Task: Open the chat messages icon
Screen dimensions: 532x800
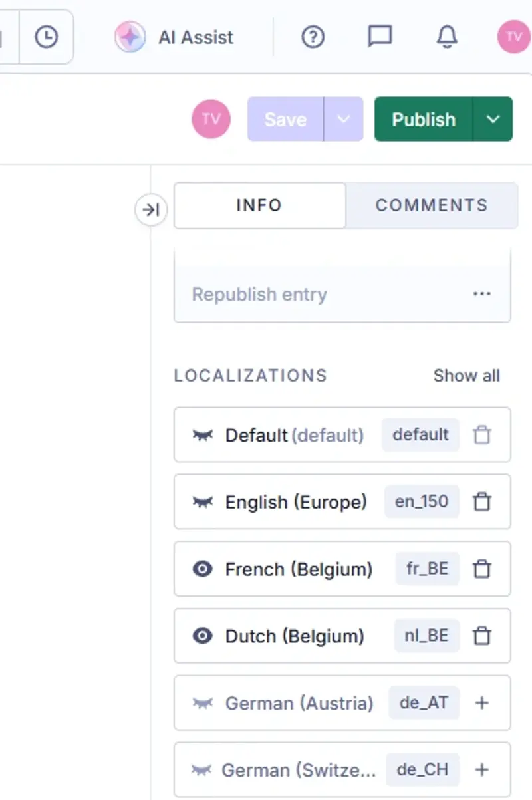Action: (380, 37)
